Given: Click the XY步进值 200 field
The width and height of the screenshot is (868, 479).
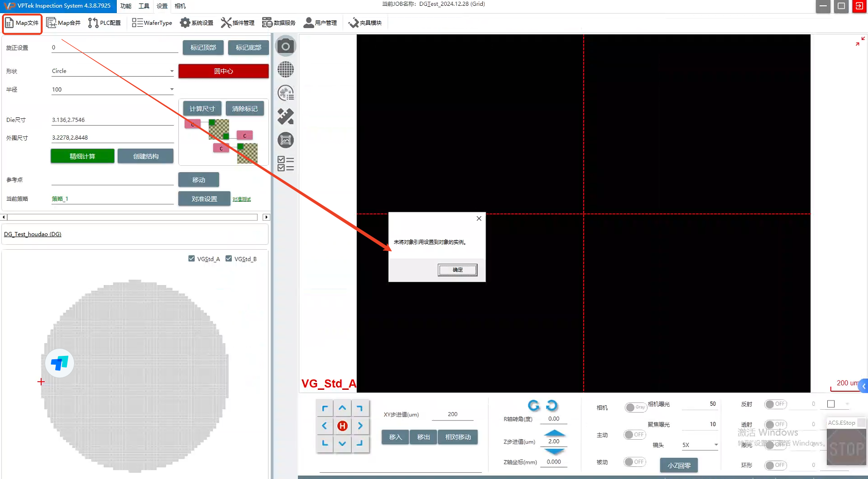Looking at the screenshot, I should [x=452, y=415].
